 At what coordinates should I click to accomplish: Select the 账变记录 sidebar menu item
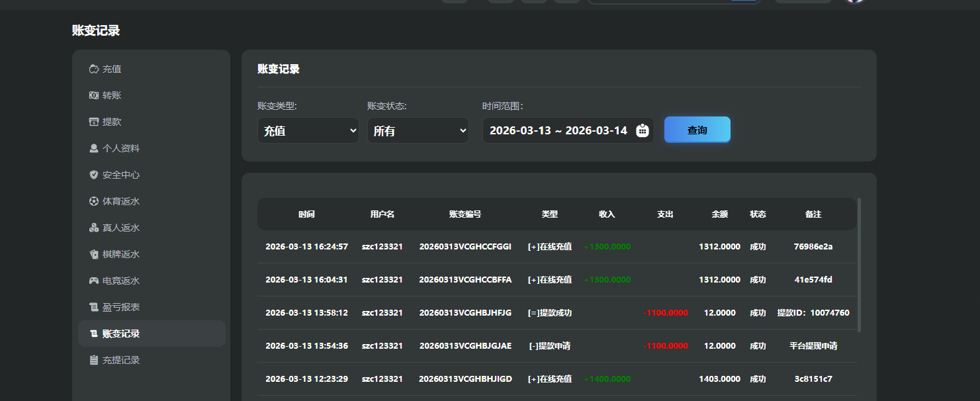120,334
